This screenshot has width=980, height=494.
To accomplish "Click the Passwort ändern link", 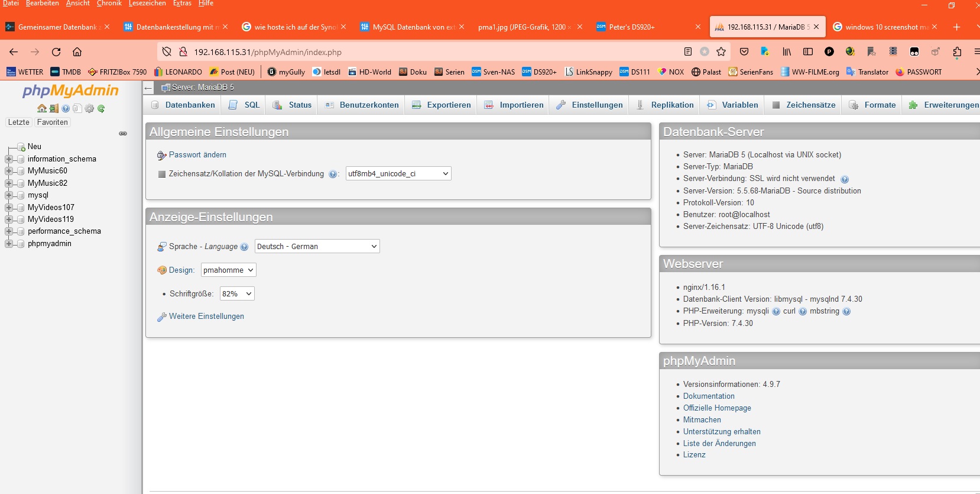I will click(197, 155).
